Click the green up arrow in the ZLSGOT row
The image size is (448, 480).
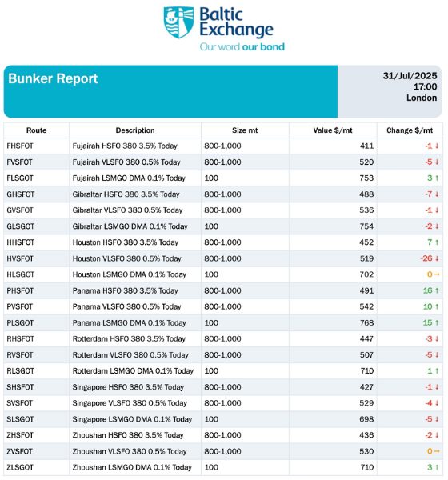[437, 467]
